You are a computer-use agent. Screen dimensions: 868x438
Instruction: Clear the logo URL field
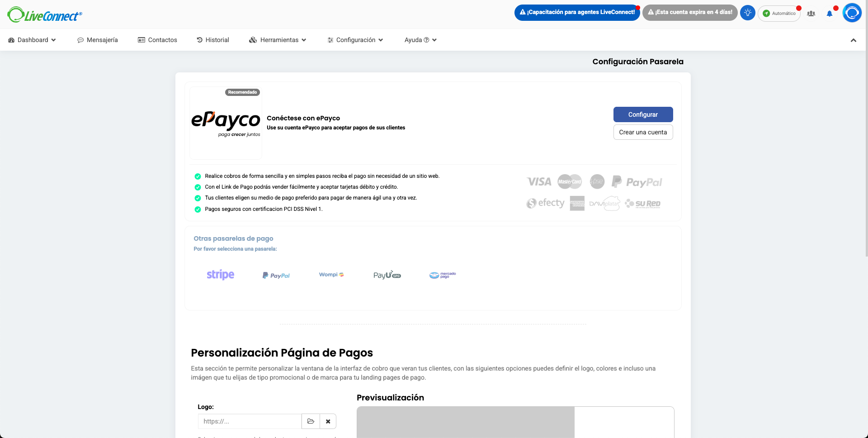click(328, 421)
